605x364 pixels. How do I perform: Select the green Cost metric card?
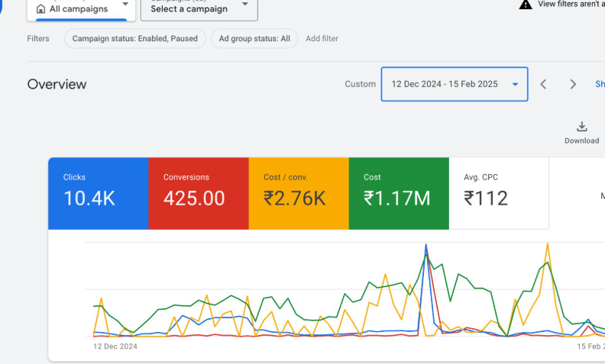coord(399,193)
